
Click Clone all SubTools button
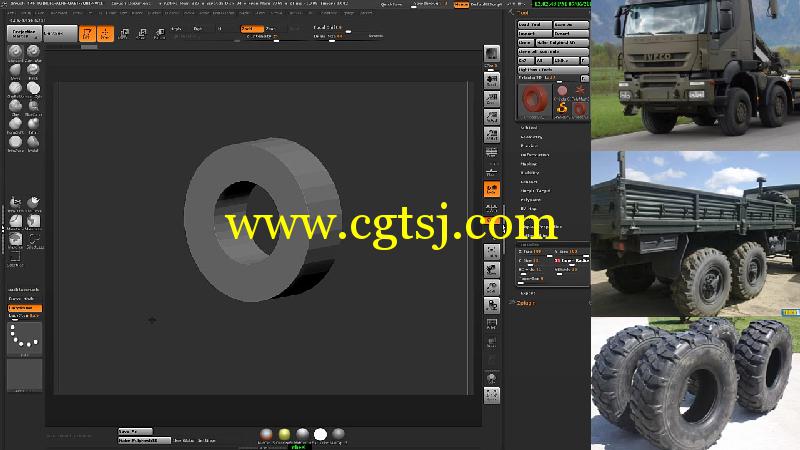point(554,52)
